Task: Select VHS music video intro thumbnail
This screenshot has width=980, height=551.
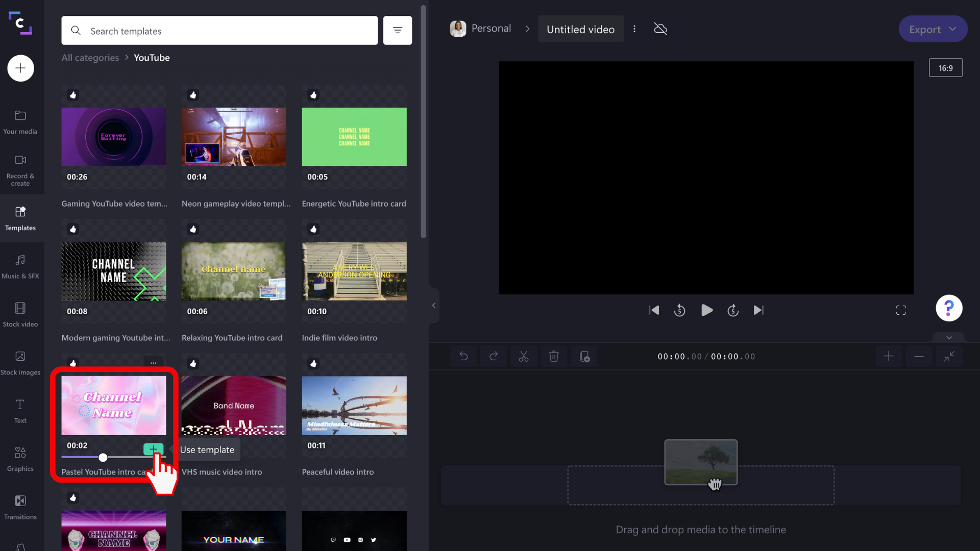Action: point(234,406)
